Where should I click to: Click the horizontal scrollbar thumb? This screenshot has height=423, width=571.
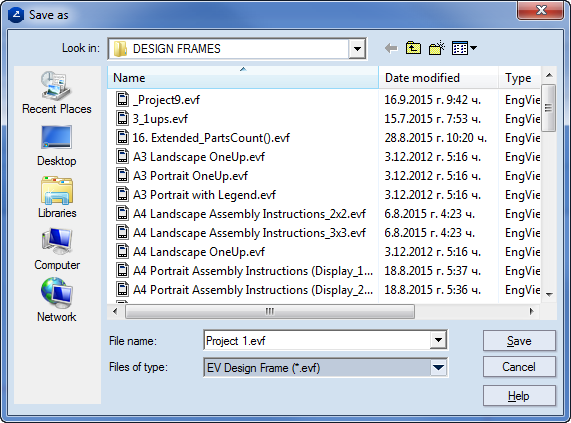point(270,312)
